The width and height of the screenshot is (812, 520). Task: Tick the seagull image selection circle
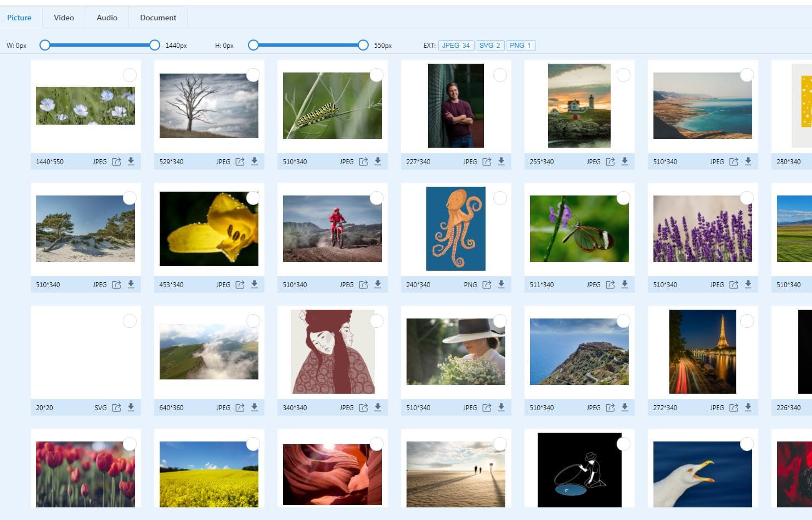pos(747,444)
